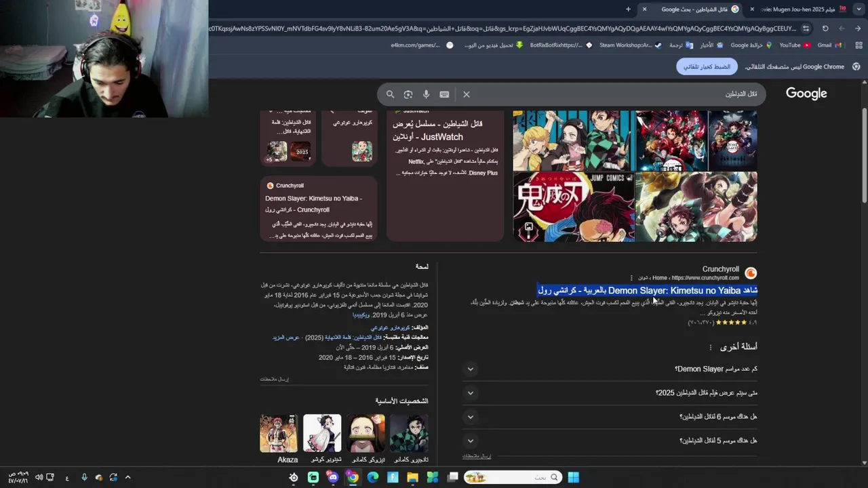Open site information tune icon in address bar

pyautogui.click(x=806, y=28)
